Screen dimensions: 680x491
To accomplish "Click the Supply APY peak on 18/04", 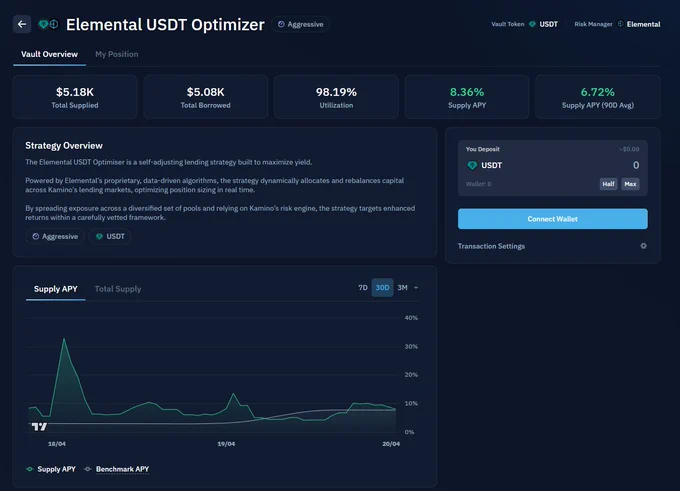I will pyautogui.click(x=64, y=339).
